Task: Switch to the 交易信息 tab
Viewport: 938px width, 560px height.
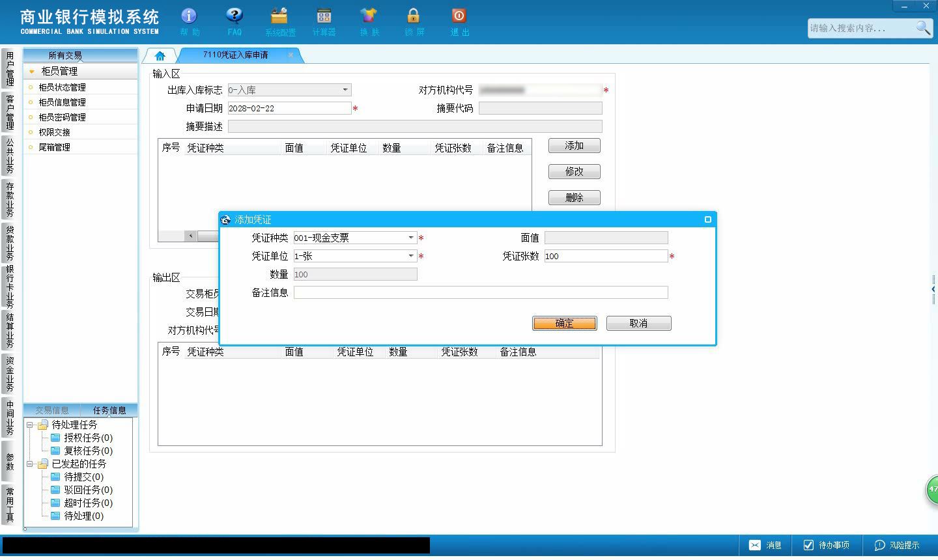Action: coord(52,410)
